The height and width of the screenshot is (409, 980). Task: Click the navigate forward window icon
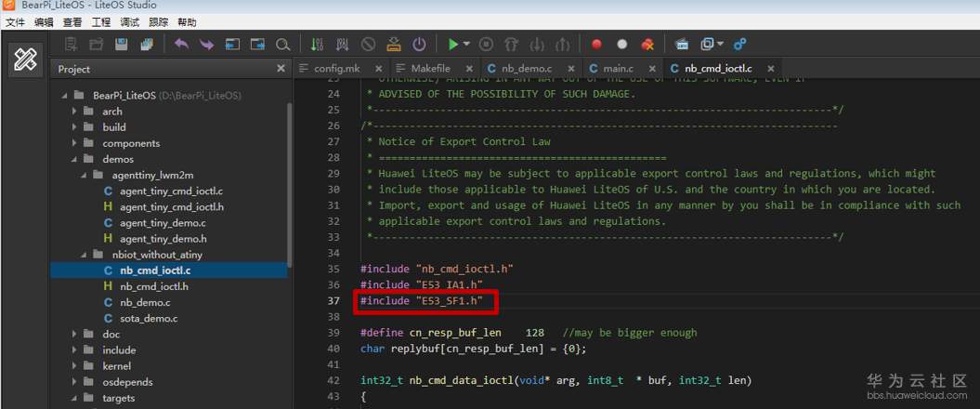pyautogui.click(x=257, y=45)
